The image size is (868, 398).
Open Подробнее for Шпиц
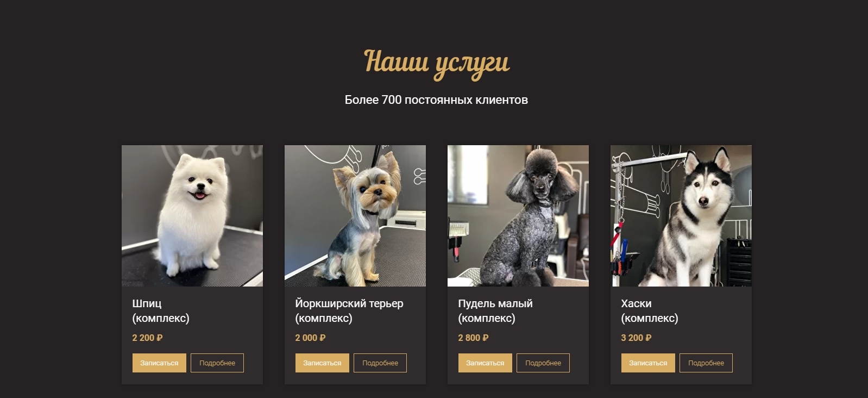click(x=217, y=363)
